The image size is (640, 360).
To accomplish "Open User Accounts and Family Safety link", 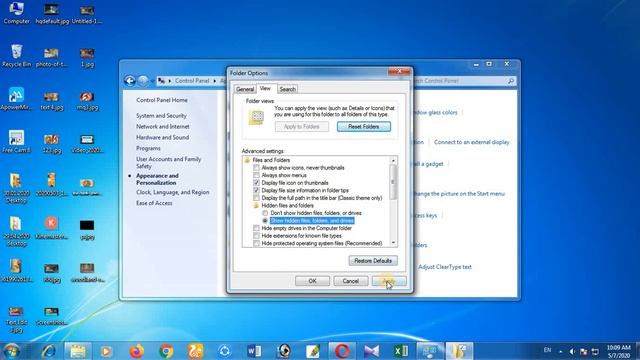I will click(x=169, y=162).
